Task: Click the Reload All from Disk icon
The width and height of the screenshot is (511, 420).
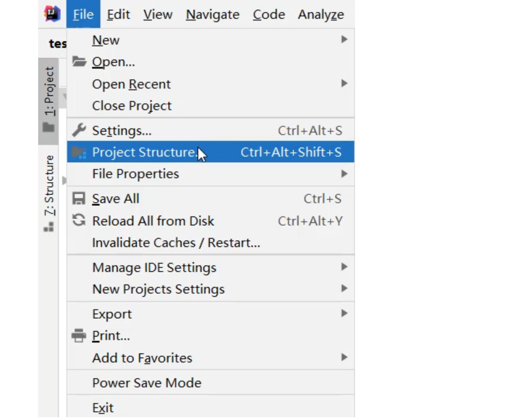Action: [79, 221]
